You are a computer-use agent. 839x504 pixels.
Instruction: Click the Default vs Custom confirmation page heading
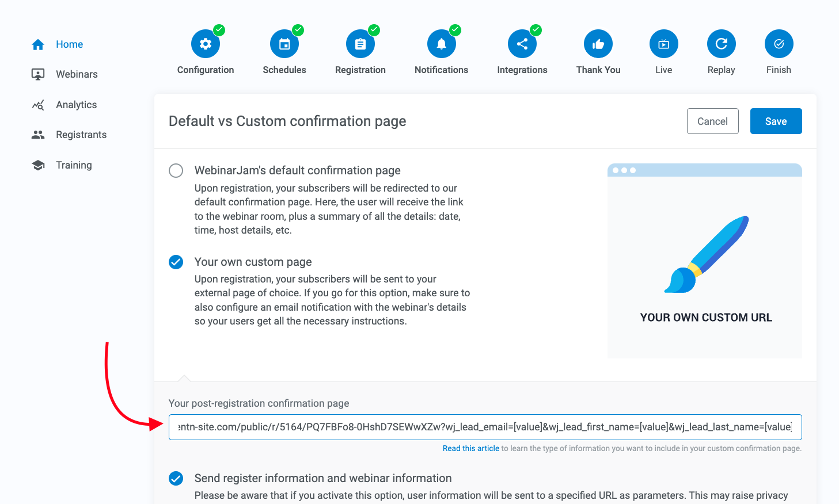coord(287,121)
